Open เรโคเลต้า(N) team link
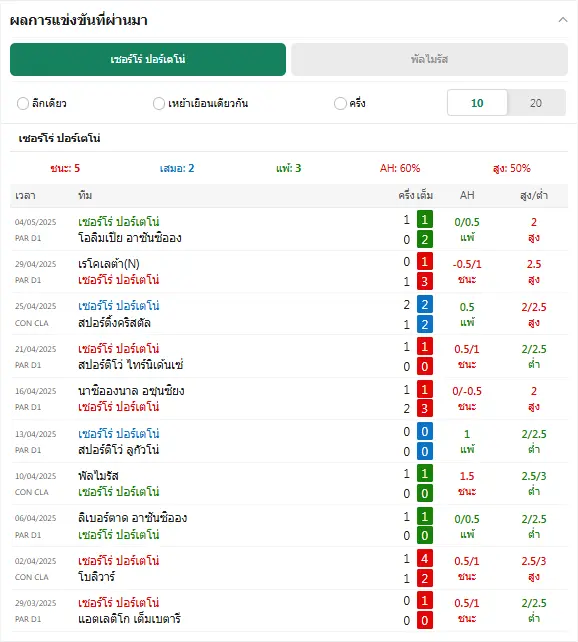The image size is (578, 642). (109, 264)
